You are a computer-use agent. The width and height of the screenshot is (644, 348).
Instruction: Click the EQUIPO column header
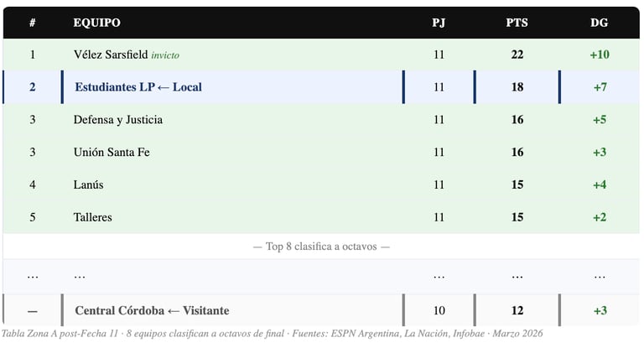coord(96,23)
